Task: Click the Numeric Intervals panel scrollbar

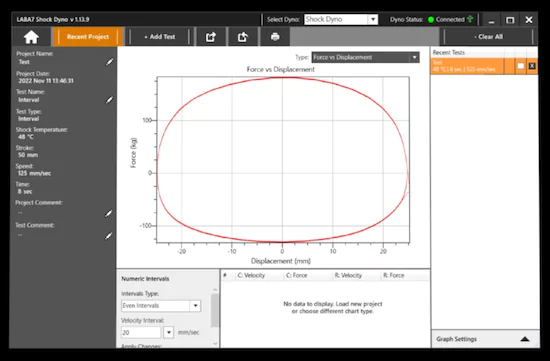Action: (x=215, y=310)
